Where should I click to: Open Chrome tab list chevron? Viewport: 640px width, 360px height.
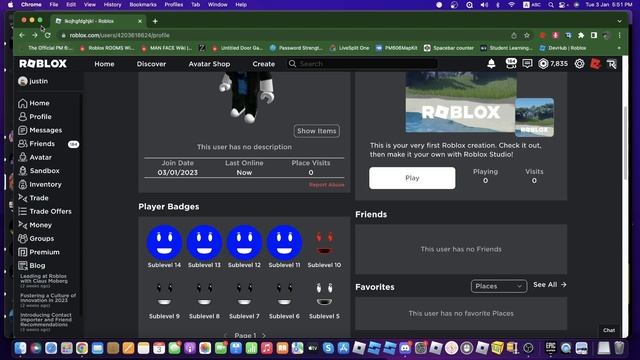click(x=619, y=21)
